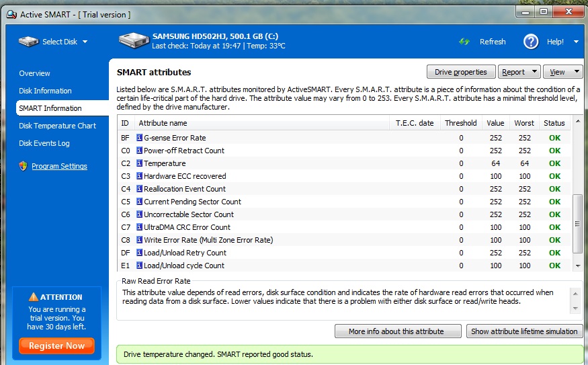Click the Register Now button

[x=56, y=346]
